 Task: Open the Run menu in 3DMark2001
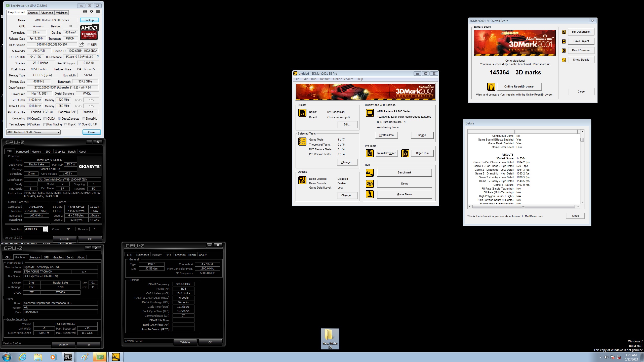point(314,79)
